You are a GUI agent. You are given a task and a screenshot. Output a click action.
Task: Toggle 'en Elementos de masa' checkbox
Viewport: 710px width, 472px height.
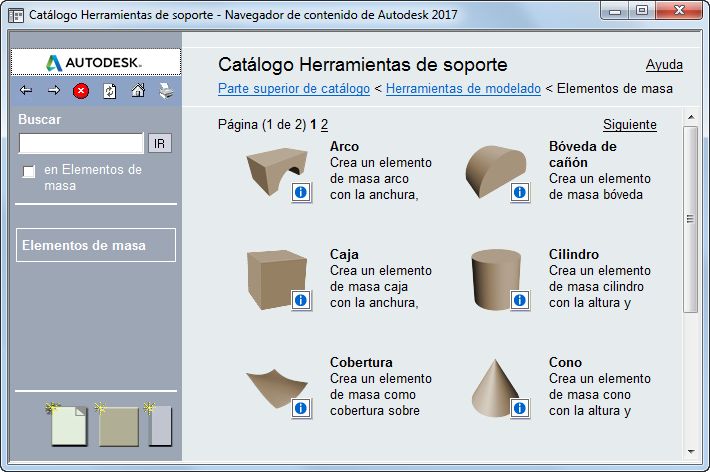point(29,171)
